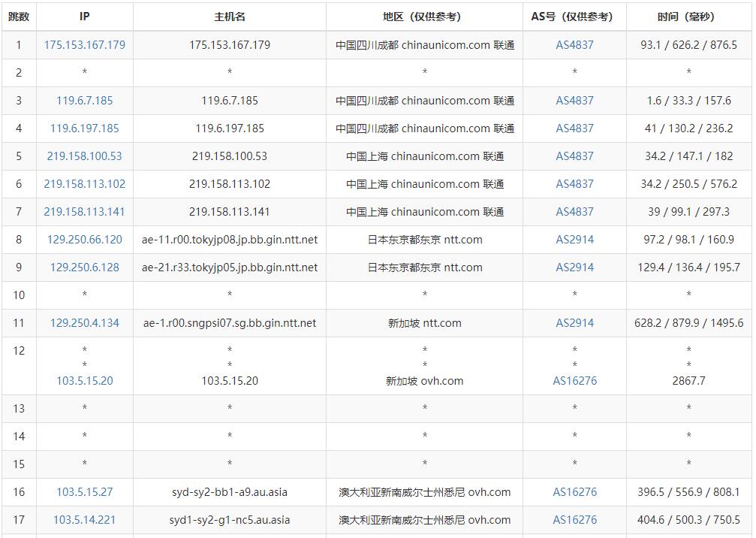
Task: Open IP link 219.158.100.53
Action: click(84, 156)
